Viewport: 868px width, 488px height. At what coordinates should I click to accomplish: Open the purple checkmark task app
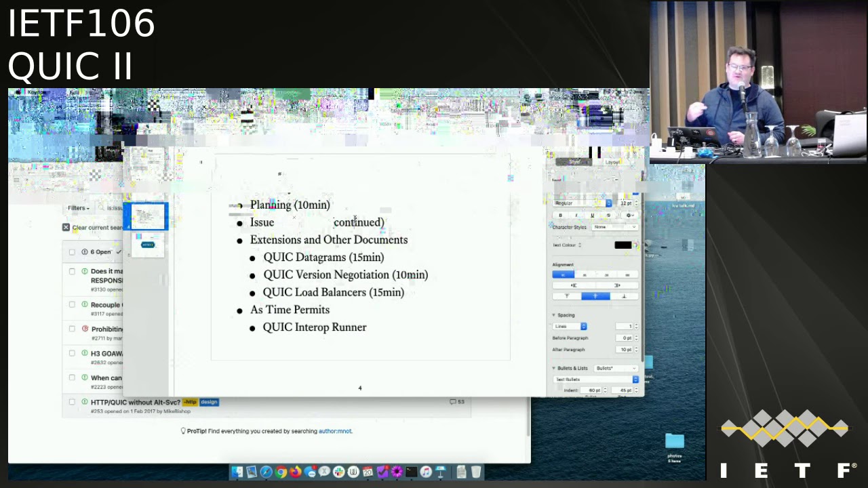point(382,471)
